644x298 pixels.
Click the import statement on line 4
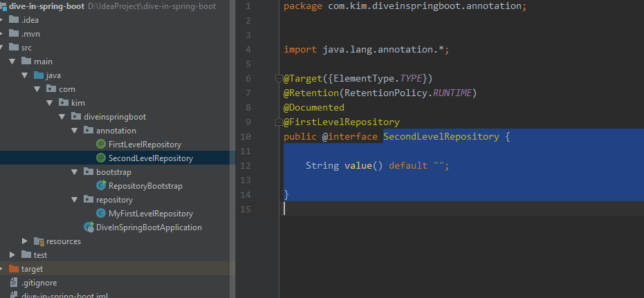coord(367,50)
